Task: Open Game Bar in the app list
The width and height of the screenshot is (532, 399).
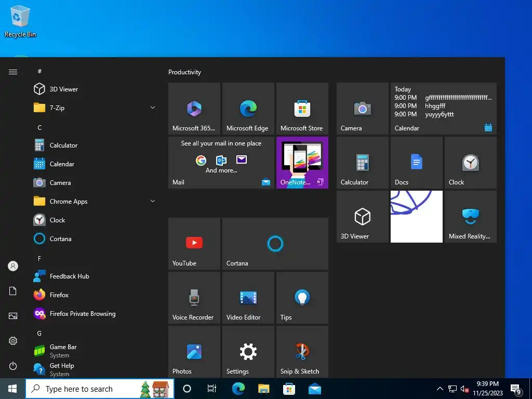Action: pos(94,351)
